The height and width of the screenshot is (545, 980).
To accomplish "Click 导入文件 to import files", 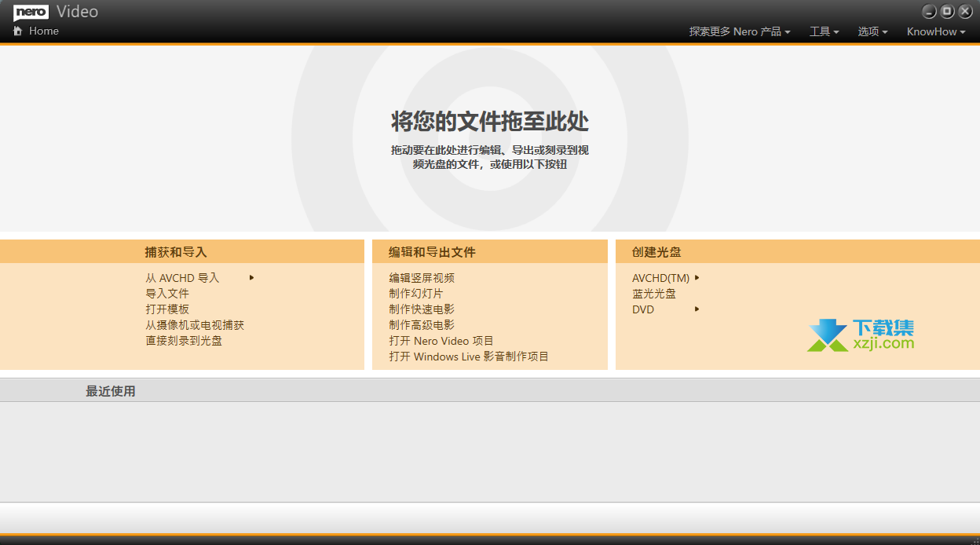I will pyautogui.click(x=167, y=294).
